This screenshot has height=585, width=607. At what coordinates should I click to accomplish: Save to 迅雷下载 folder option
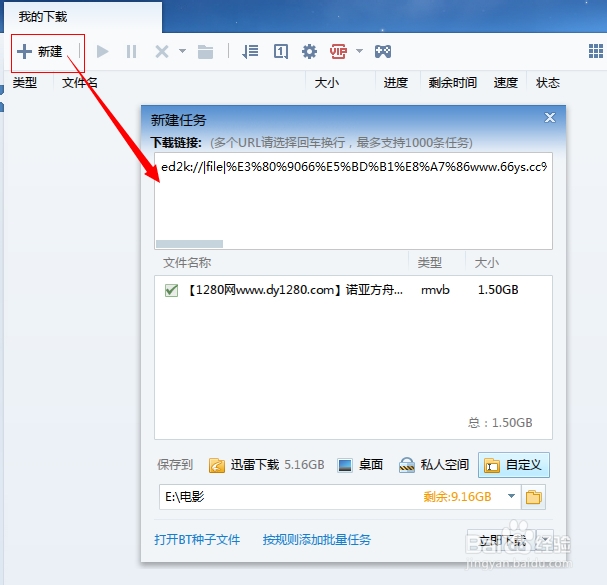click(266, 465)
